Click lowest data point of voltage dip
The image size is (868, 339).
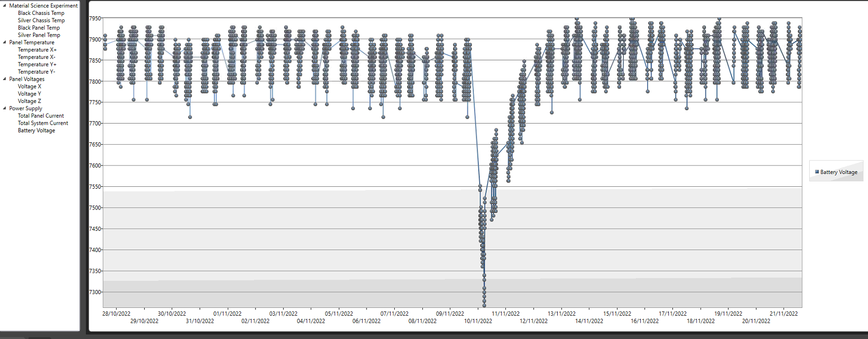[484, 305]
